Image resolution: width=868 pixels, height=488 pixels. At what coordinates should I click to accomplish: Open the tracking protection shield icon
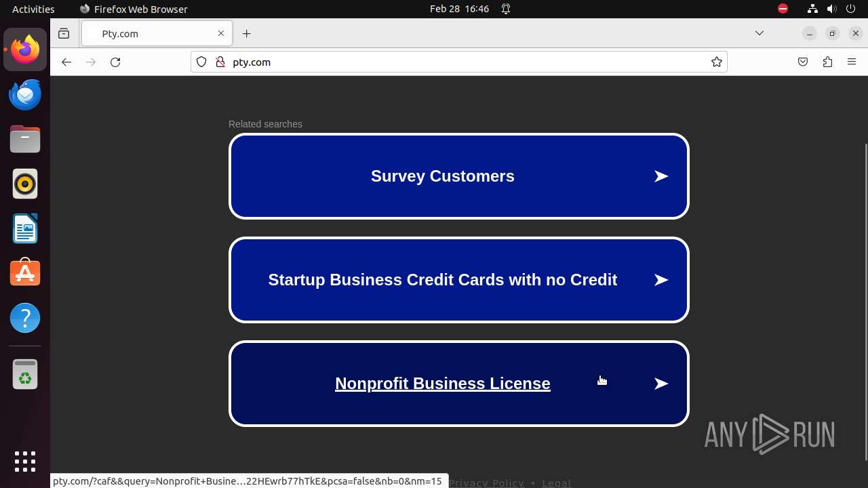point(201,62)
